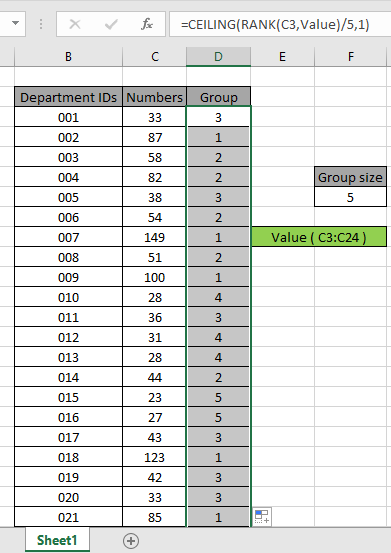Select column F header
The height and width of the screenshot is (553, 391).
pos(350,56)
